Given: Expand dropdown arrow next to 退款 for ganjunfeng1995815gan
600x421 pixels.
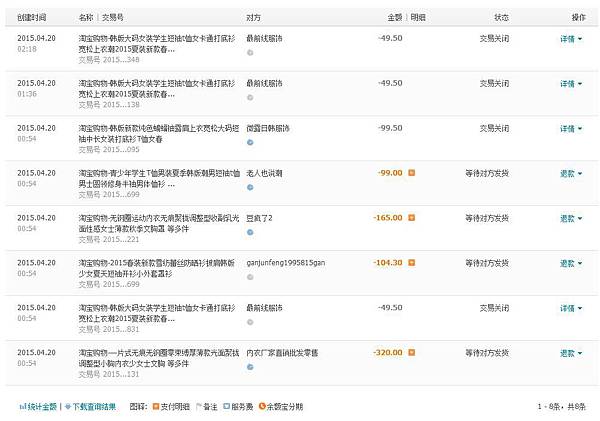Looking at the screenshot, I should [580, 263].
